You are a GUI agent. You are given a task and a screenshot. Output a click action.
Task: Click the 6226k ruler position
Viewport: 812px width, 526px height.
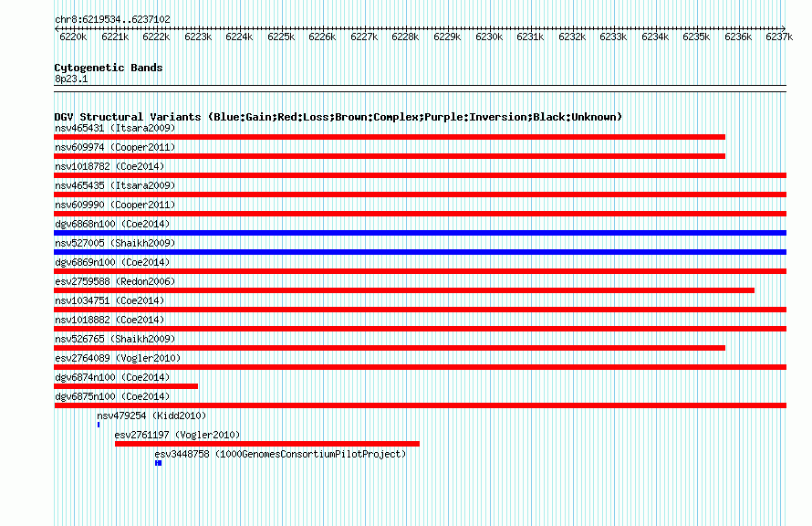click(322, 37)
